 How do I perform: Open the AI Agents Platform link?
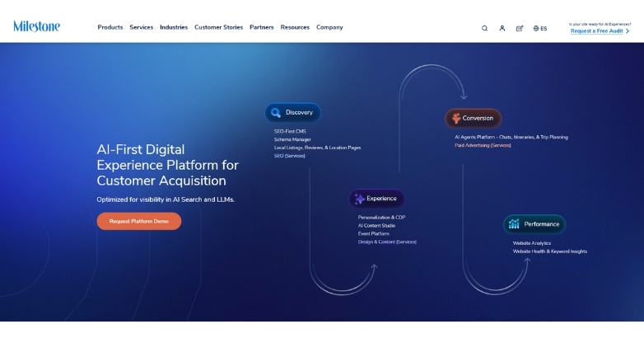[x=511, y=138]
